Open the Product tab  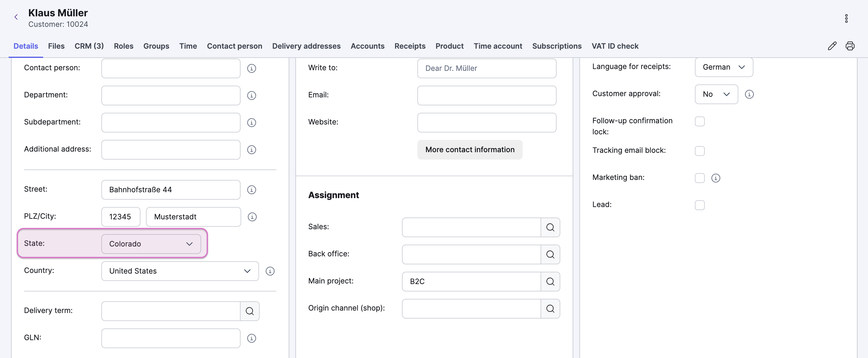(449, 46)
